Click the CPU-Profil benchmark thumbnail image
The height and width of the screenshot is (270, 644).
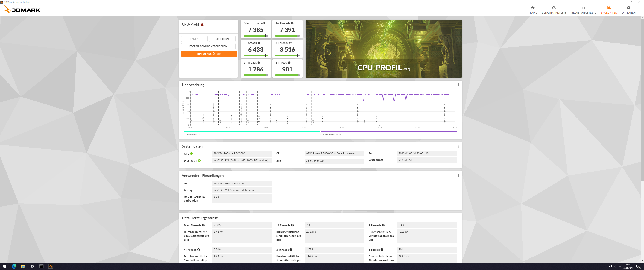coord(384,49)
